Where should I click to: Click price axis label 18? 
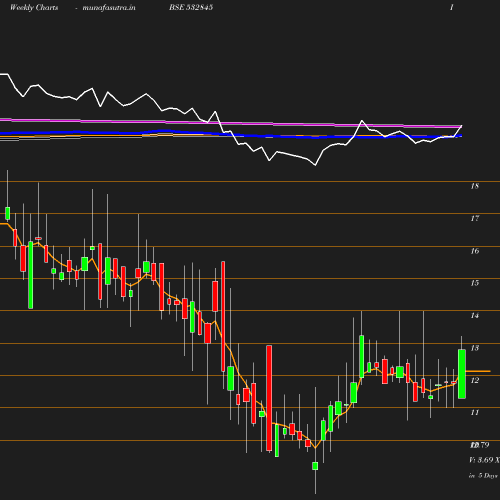(475, 186)
